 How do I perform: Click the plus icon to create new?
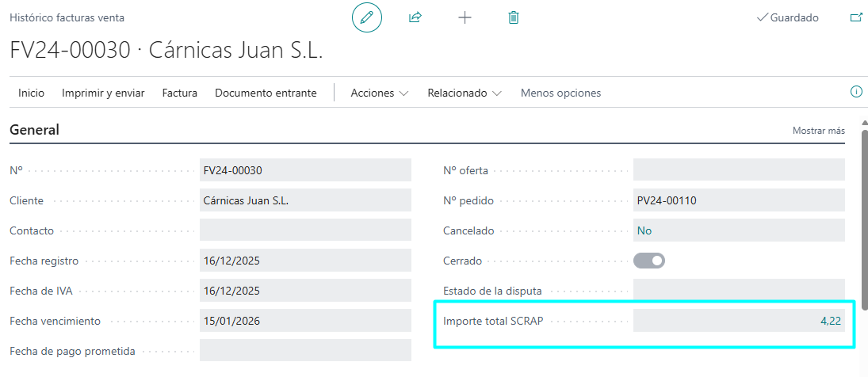465,17
